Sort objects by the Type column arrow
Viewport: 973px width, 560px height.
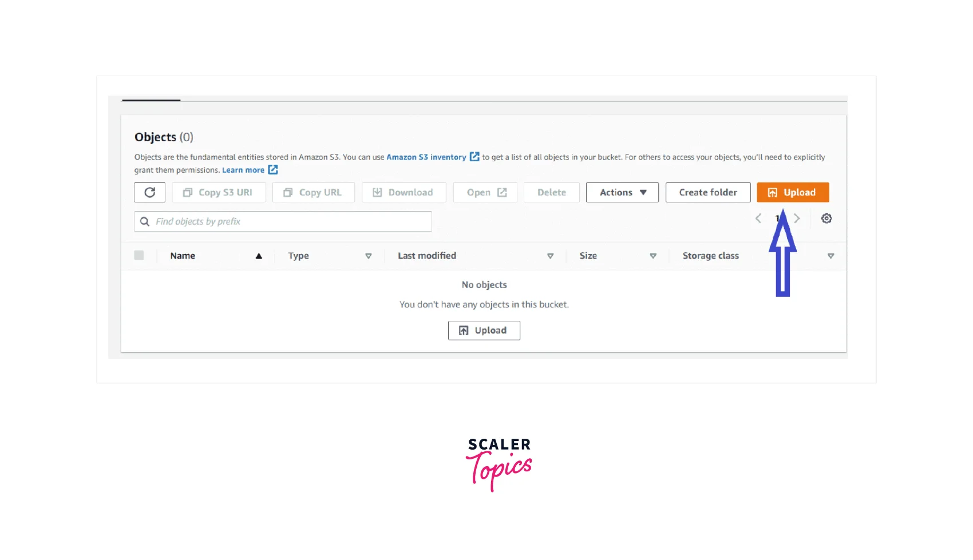pyautogui.click(x=368, y=256)
